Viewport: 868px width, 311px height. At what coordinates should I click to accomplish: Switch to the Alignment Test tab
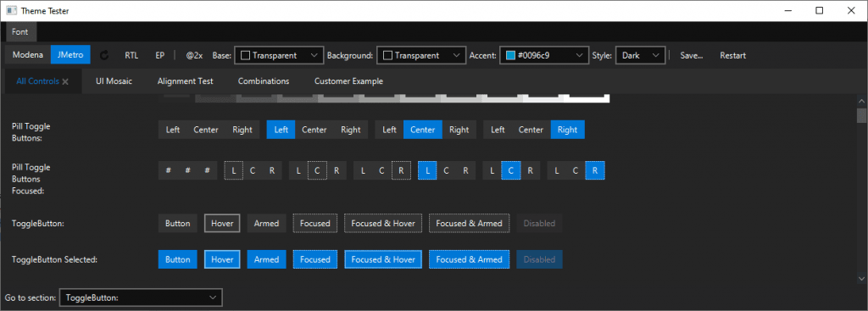(x=186, y=81)
